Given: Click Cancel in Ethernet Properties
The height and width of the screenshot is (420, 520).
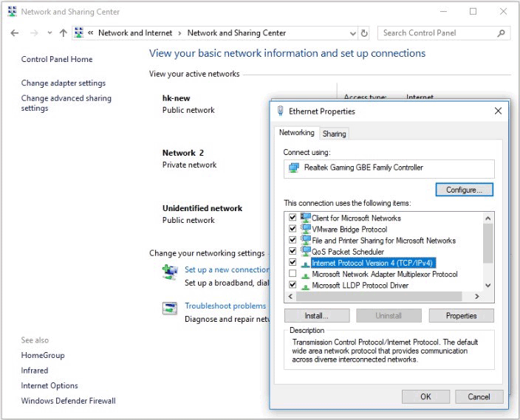Looking at the screenshot, I should (x=479, y=397).
